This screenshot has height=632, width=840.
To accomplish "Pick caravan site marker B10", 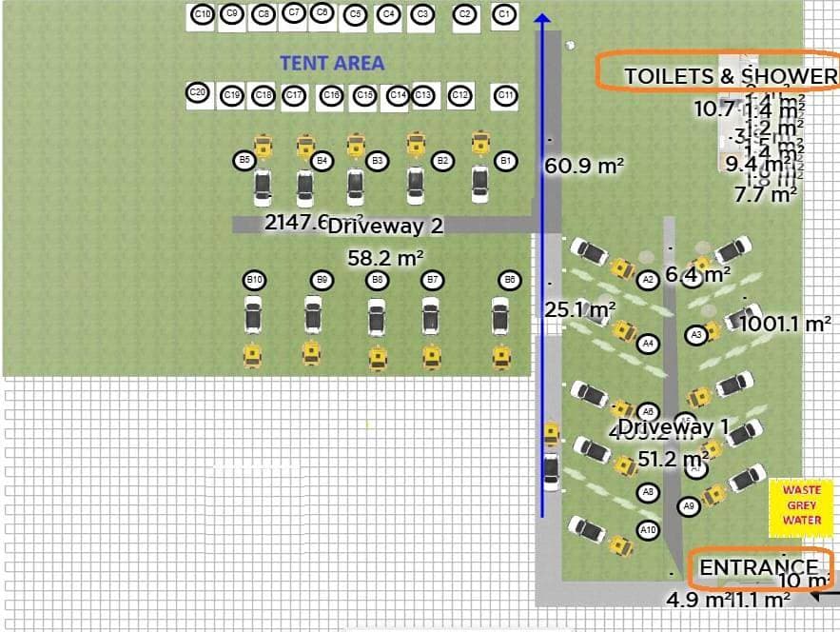I will pyautogui.click(x=254, y=280).
